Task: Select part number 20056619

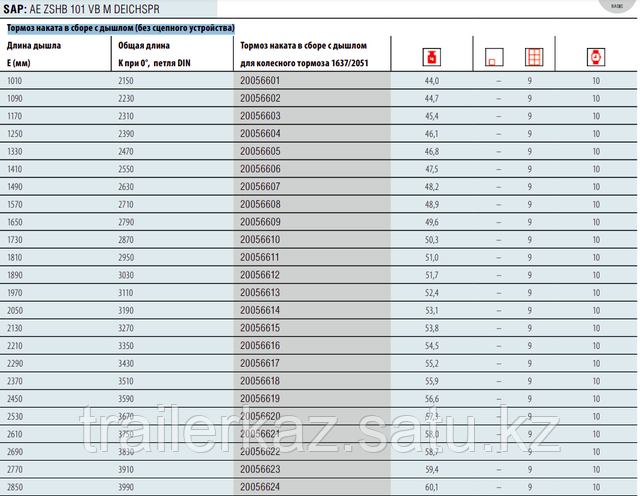Action: [260, 399]
